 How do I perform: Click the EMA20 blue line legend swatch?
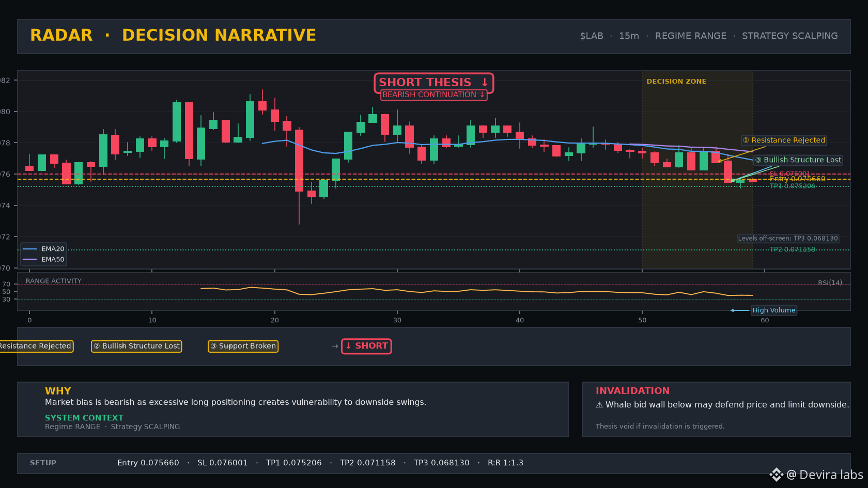tap(30, 249)
